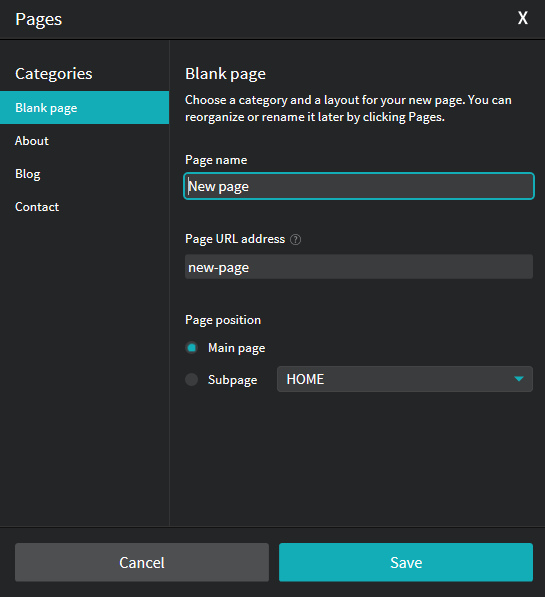545x597 pixels.
Task: Click the Main page option label
Action: click(237, 348)
